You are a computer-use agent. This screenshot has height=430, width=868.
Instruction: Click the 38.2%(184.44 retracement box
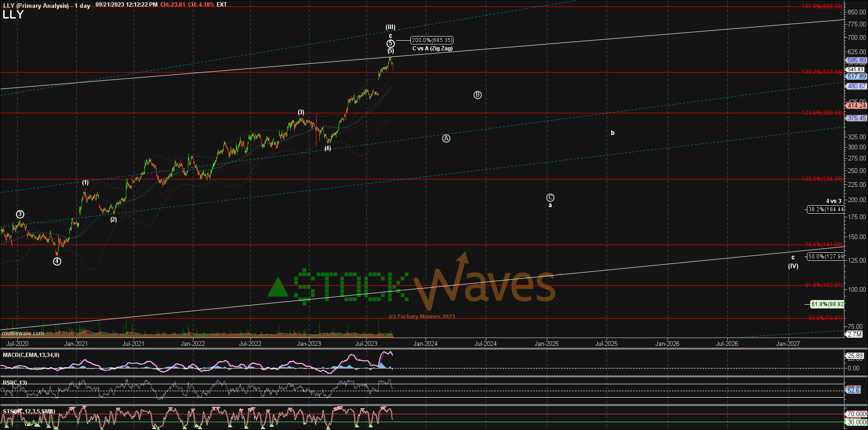click(x=825, y=209)
